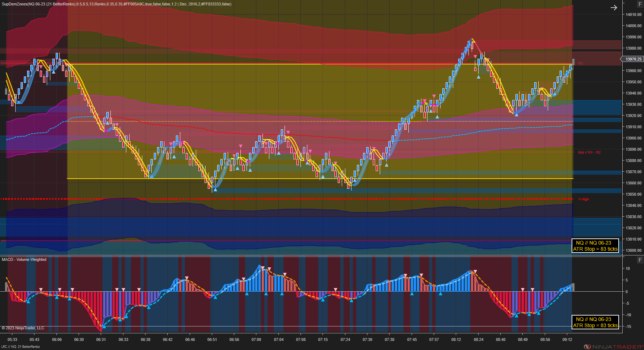This screenshot has width=644, height=350.
Task: Click the 06:30 time axis label
Action: [79, 339]
